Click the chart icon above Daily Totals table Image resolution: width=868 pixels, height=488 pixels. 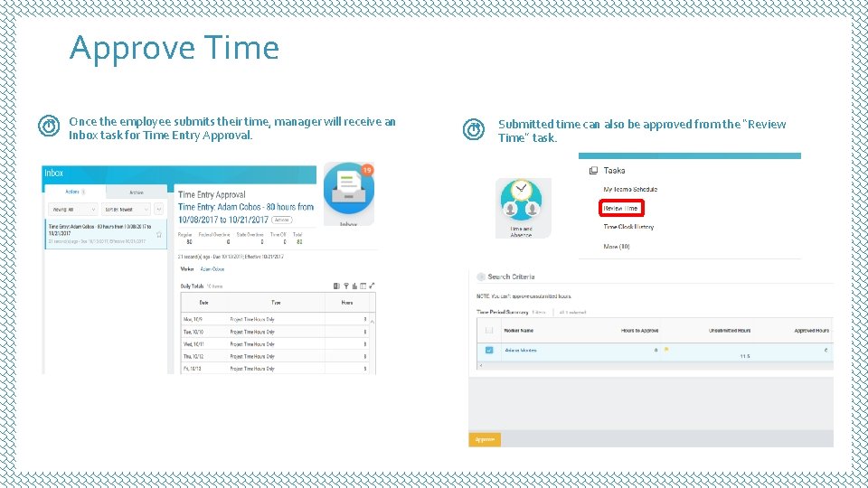(354, 286)
